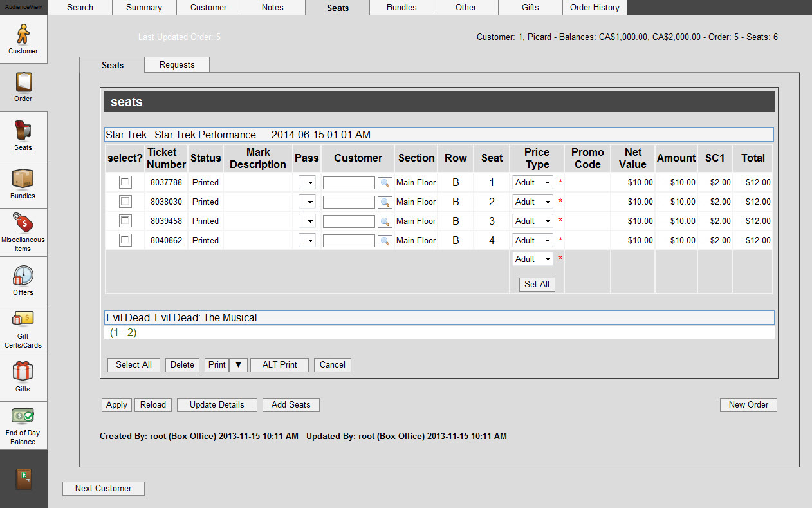Screen dimensions: 812x508
Task: Click the Set All button
Action: pos(537,284)
